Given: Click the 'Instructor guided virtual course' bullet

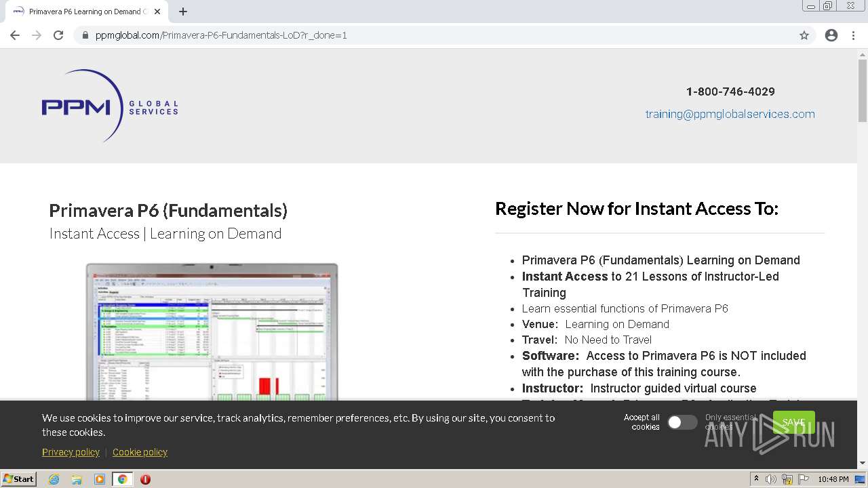Looking at the screenshot, I should pos(639,388).
